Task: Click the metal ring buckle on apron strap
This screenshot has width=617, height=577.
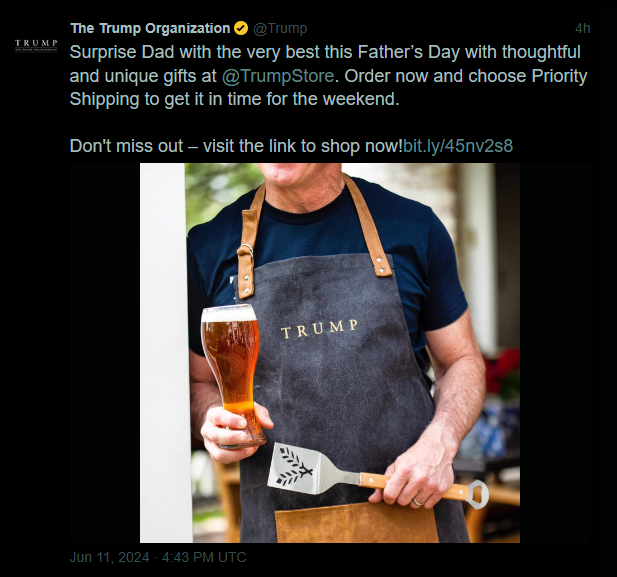Action: [247, 250]
